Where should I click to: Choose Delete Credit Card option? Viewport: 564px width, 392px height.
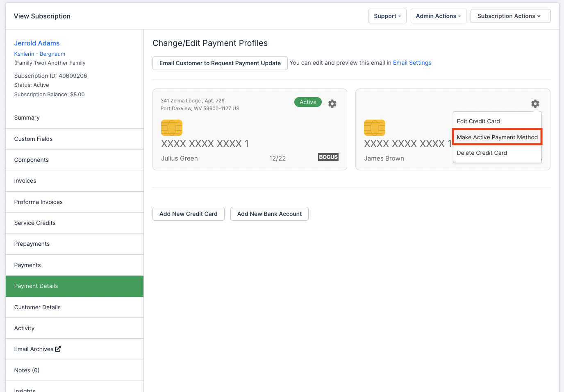pos(482,153)
